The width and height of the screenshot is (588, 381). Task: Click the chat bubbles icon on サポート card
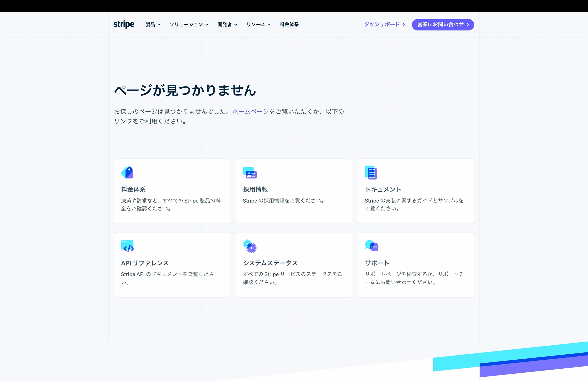pos(372,246)
